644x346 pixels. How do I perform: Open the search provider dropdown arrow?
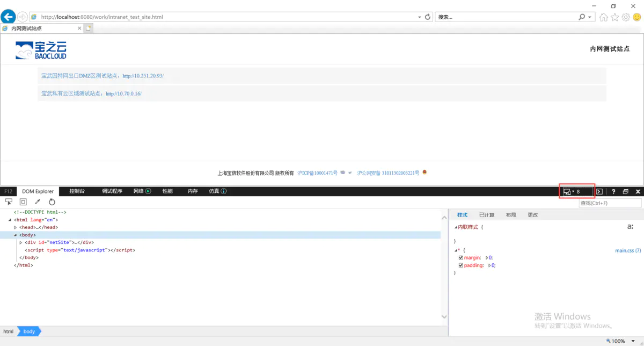click(590, 17)
